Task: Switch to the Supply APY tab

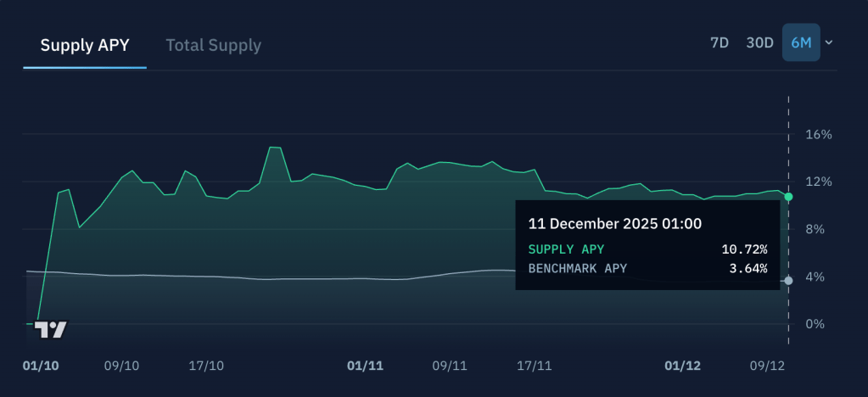Action: (85, 45)
